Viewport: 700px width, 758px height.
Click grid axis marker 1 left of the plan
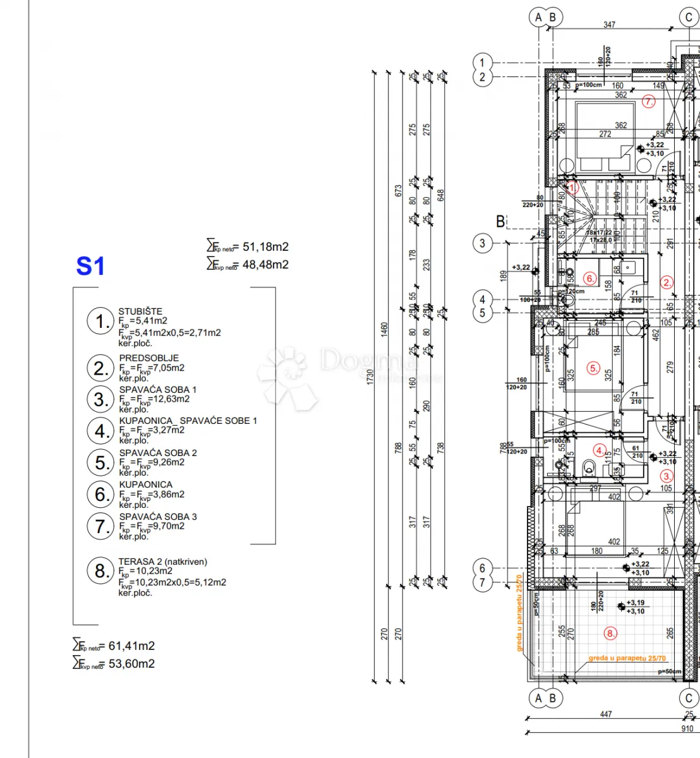[x=483, y=63]
